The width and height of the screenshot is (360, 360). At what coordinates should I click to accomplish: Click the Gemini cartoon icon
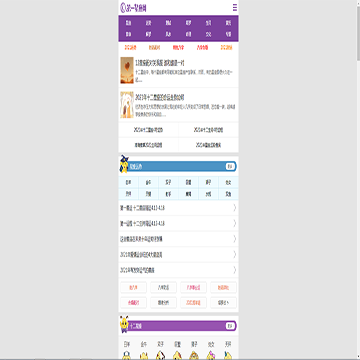160,356
